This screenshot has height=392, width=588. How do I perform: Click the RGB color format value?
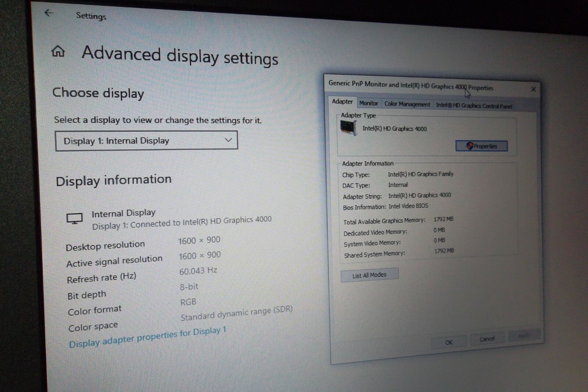pyautogui.click(x=188, y=302)
